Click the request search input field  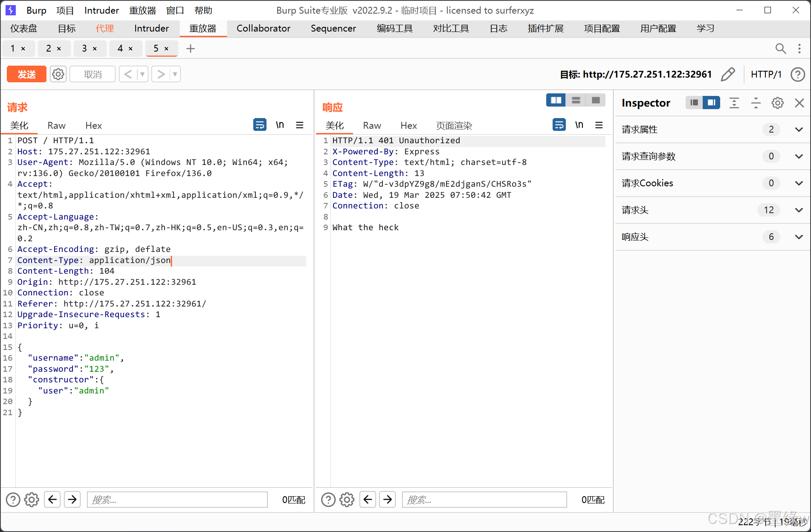click(177, 500)
